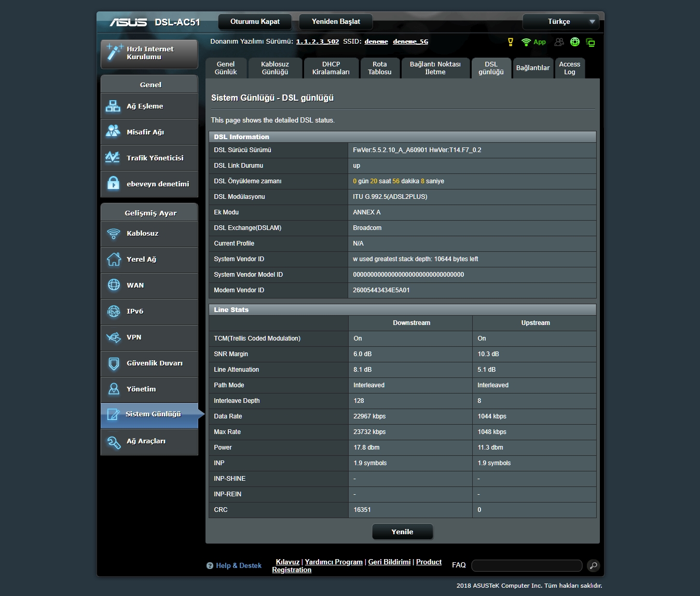Screen dimensions: 700x596
Task: Open firmware version 1.1.2.3_502 link
Action: [x=317, y=42]
